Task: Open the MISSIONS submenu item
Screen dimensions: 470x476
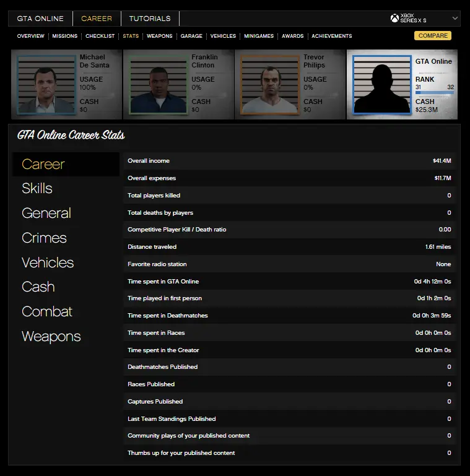Action: click(64, 36)
